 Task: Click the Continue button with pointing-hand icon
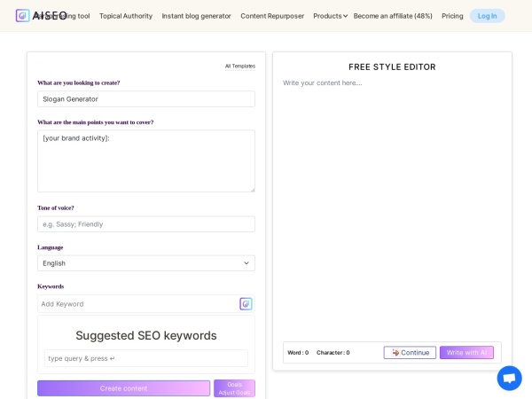(410, 353)
